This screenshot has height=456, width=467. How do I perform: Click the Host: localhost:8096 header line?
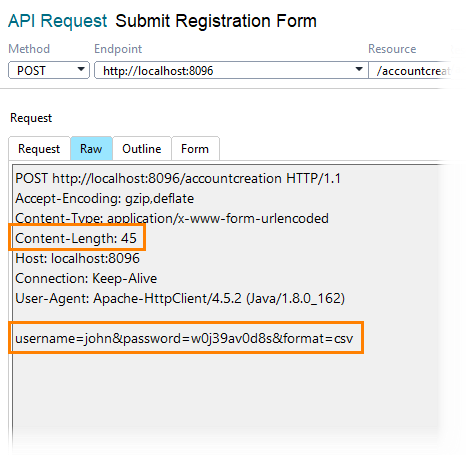[x=78, y=258]
